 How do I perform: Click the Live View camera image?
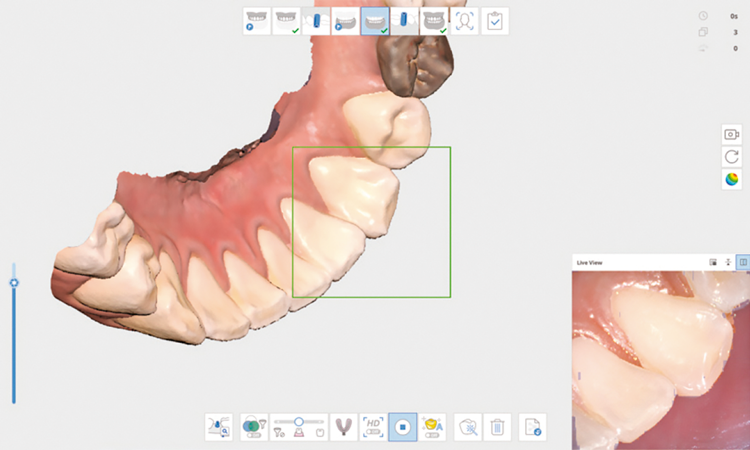661,360
